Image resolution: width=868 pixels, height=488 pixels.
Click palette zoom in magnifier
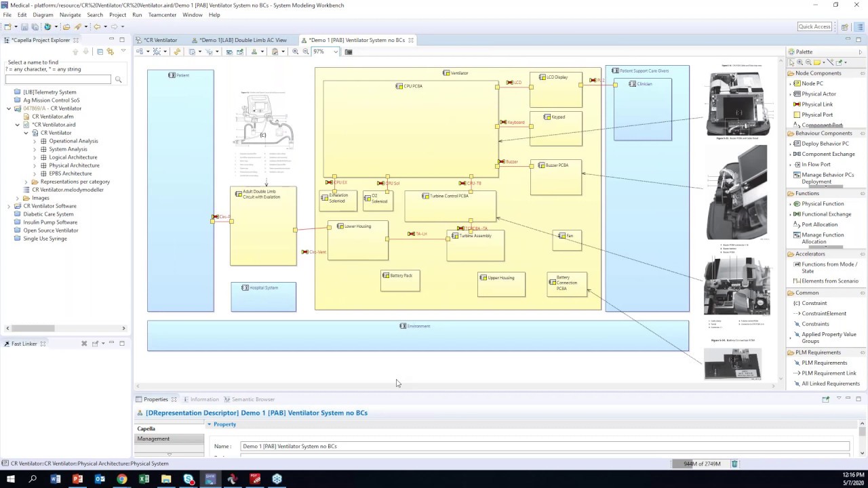coord(800,62)
